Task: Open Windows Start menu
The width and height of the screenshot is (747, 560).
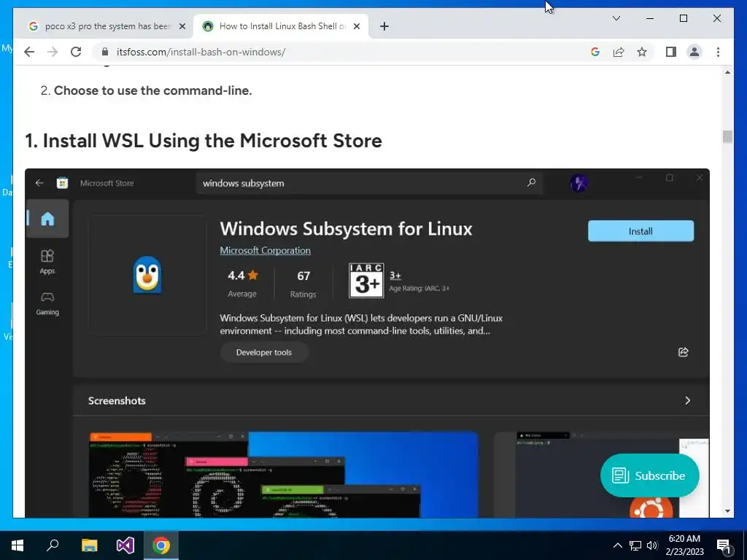Action: 18,545
